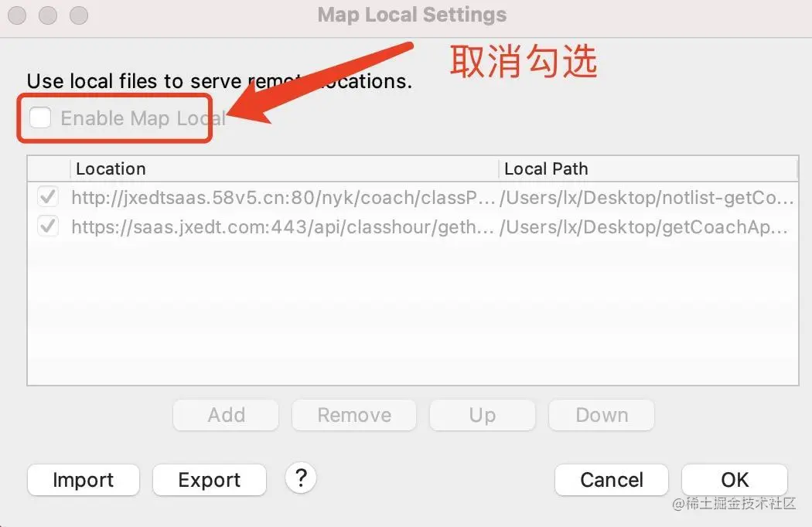Click the Remove button
The image size is (812, 527).
point(354,415)
